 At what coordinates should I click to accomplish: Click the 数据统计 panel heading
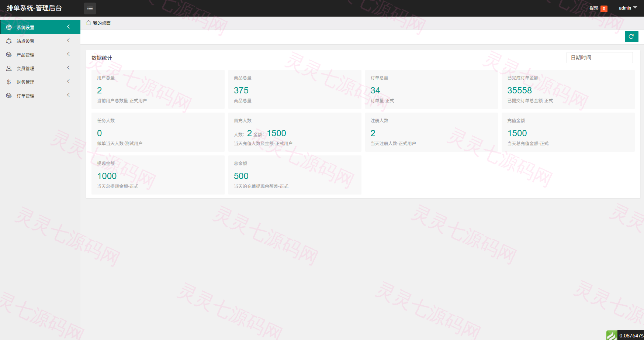pyautogui.click(x=102, y=58)
